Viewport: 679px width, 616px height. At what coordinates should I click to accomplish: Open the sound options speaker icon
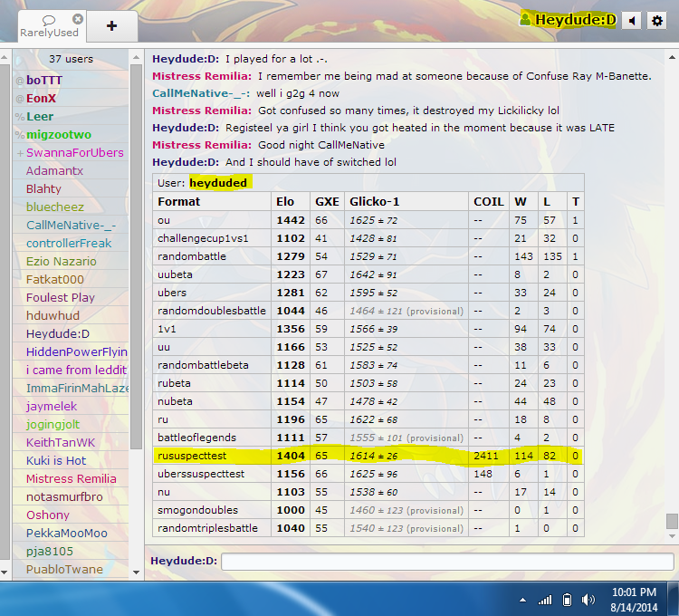pyautogui.click(x=632, y=20)
